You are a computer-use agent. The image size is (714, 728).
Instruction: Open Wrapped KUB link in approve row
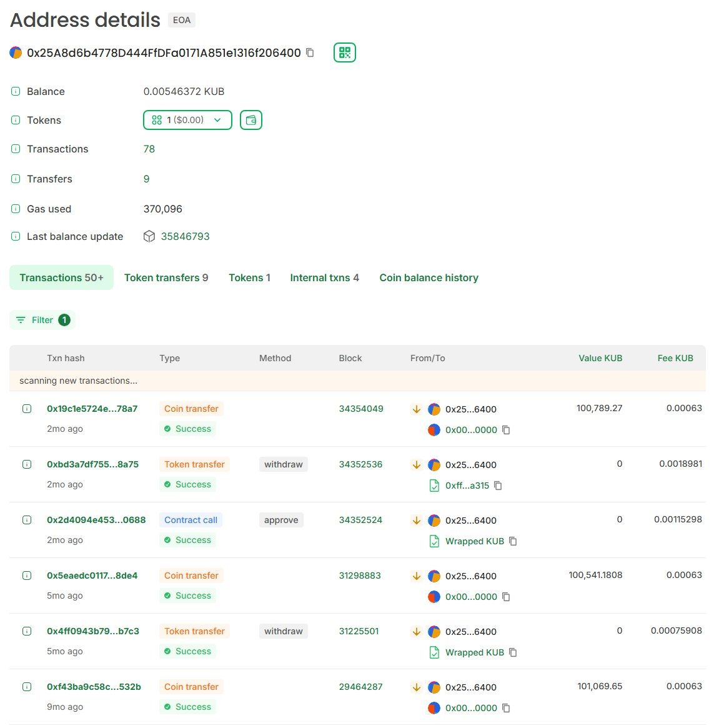coord(475,541)
